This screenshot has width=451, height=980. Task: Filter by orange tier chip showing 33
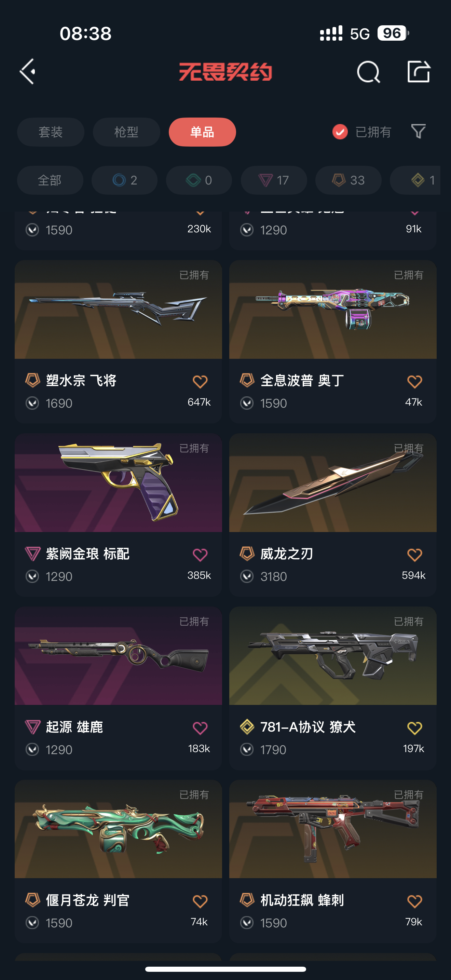[348, 180]
